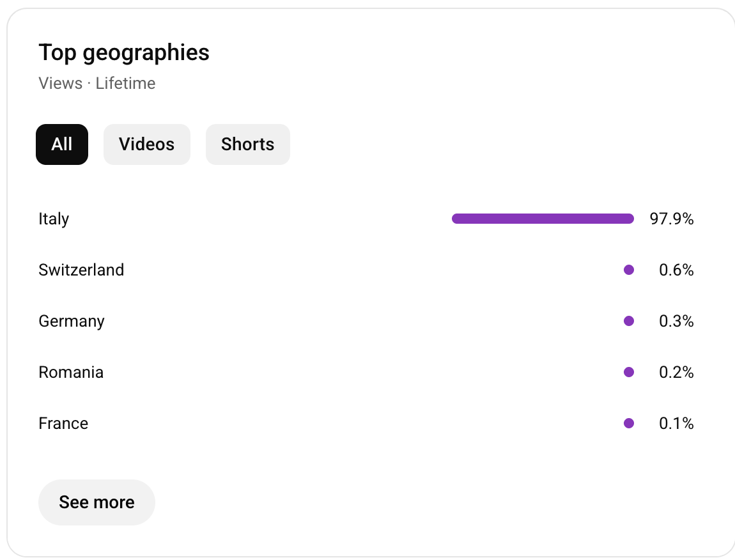Click Italy's 97.9% value
This screenshot has height=560, width=735.
[x=672, y=219]
